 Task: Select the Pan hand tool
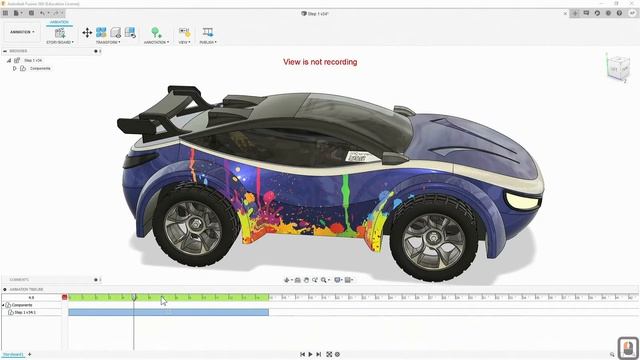(x=306, y=280)
